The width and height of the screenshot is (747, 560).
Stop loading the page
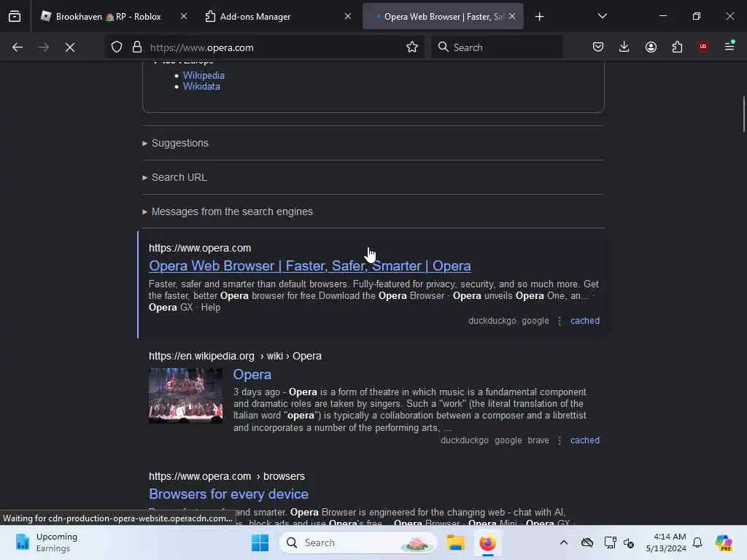click(70, 47)
